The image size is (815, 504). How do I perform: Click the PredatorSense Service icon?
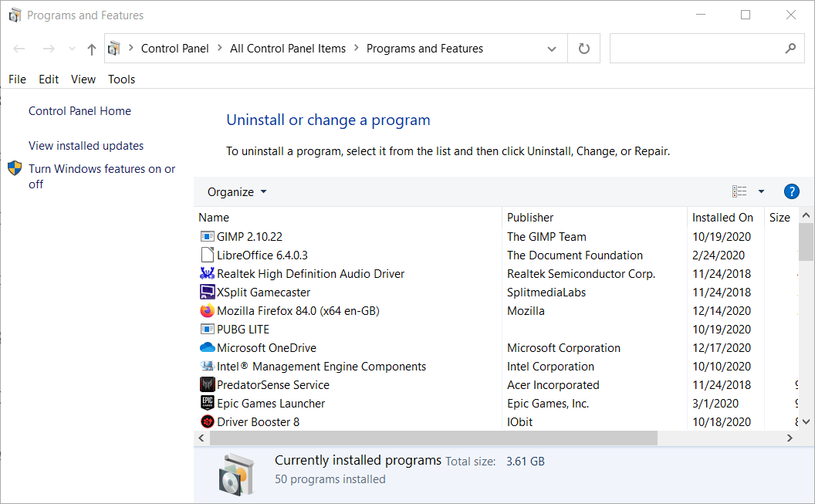pyautogui.click(x=208, y=385)
